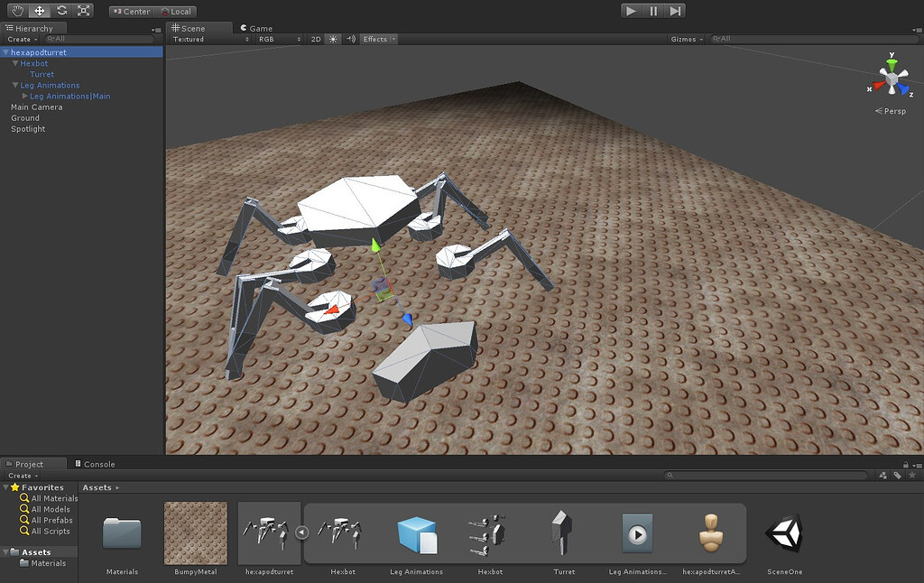Expand the Leg Animations|Main hierarchy node
924x583 pixels.
pos(24,96)
